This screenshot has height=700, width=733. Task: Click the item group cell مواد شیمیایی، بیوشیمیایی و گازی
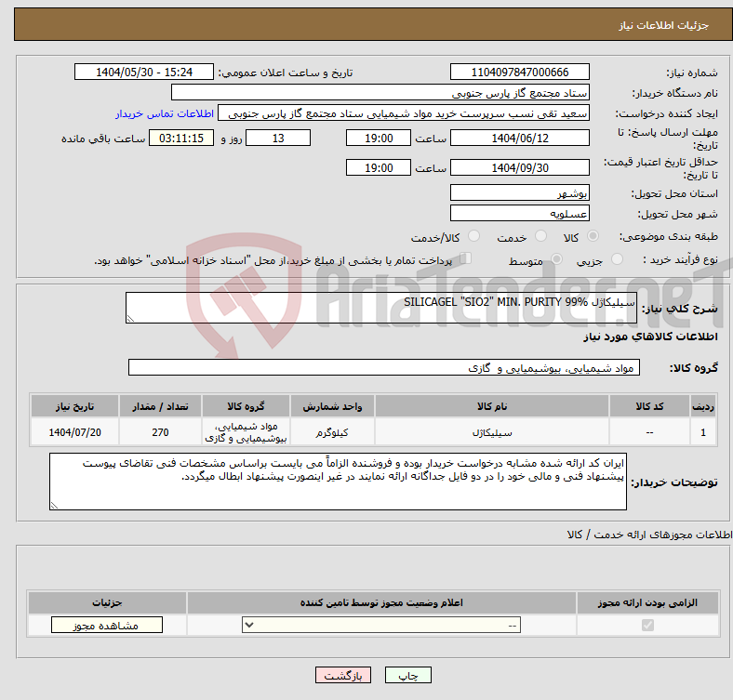(x=246, y=432)
